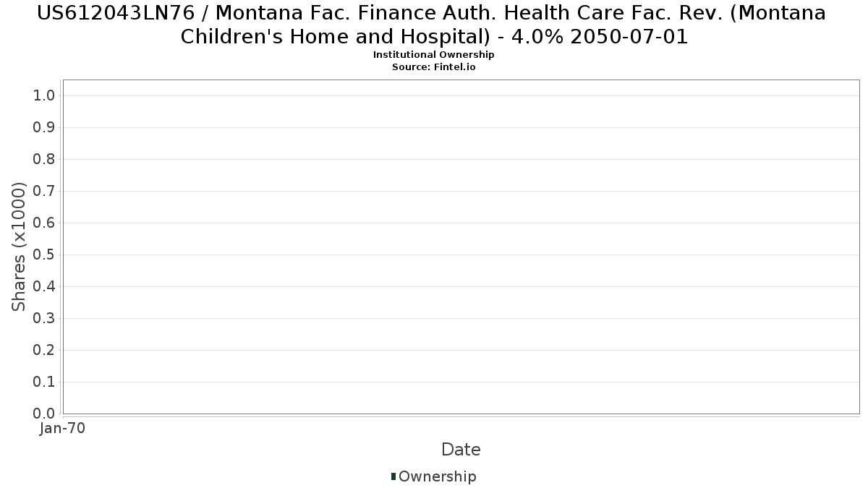This screenshot has width=868, height=488.
Task: Toggle the Ownership legend label
Action: pos(438,476)
